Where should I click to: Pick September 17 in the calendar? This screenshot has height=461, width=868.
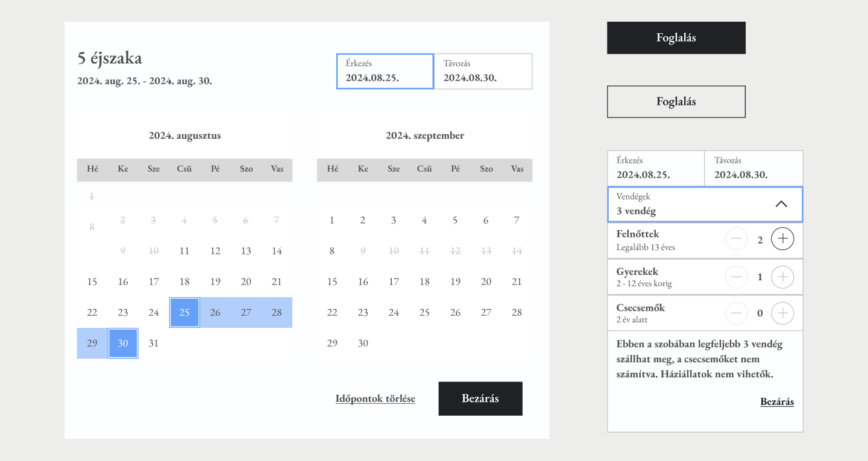tap(394, 281)
